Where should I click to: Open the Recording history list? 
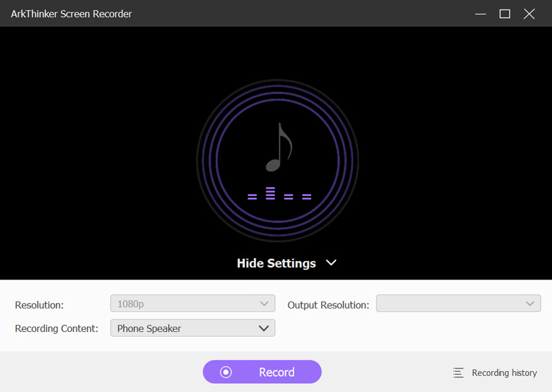495,373
